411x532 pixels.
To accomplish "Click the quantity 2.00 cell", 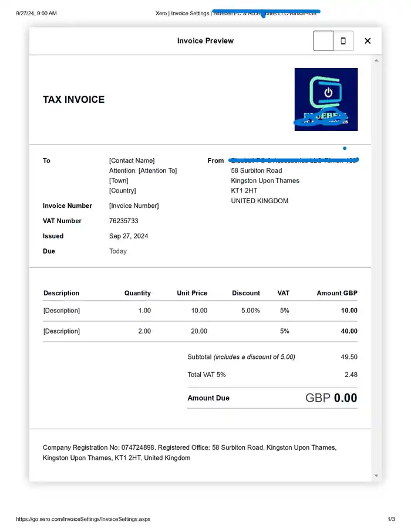I will tap(144, 331).
